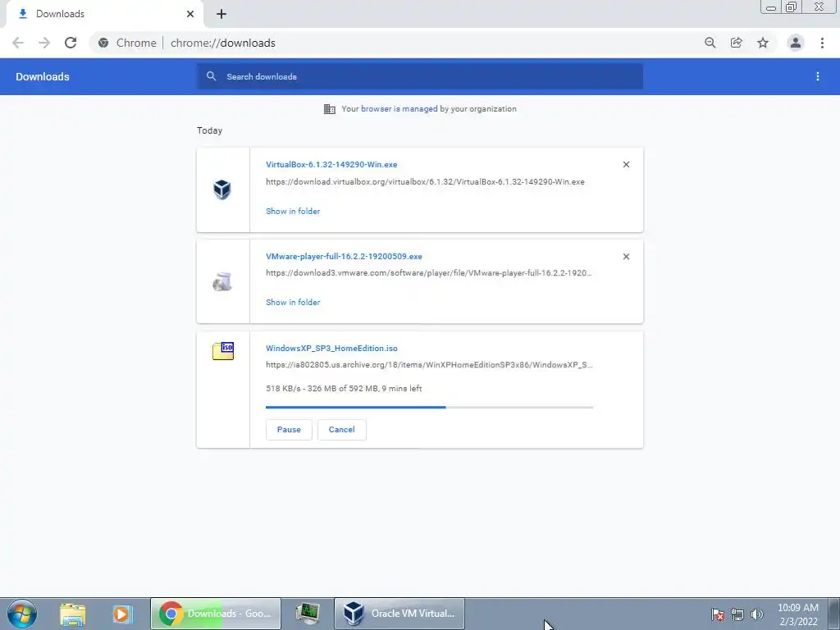Screen dimensions: 840x630
Task: Open network tray icon
Action: pyautogui.click(x=737, y=614)
